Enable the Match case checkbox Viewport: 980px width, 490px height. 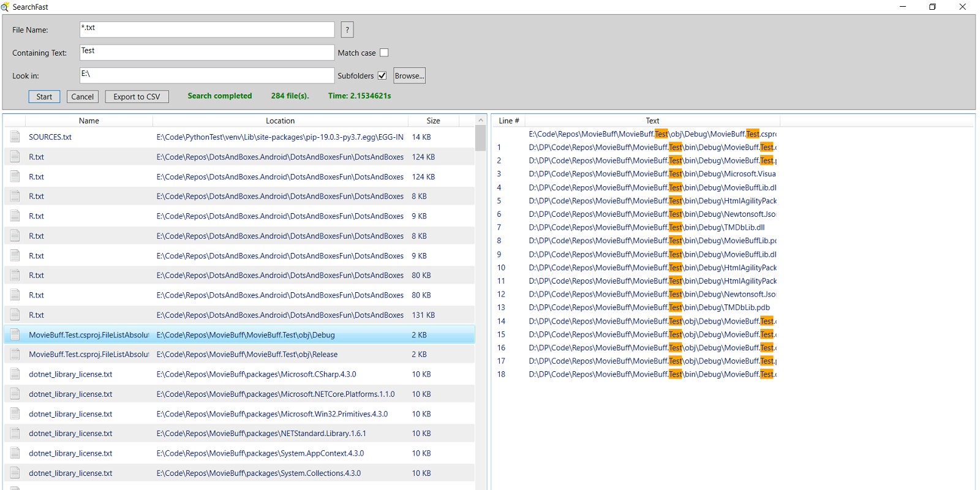point(384,53)
